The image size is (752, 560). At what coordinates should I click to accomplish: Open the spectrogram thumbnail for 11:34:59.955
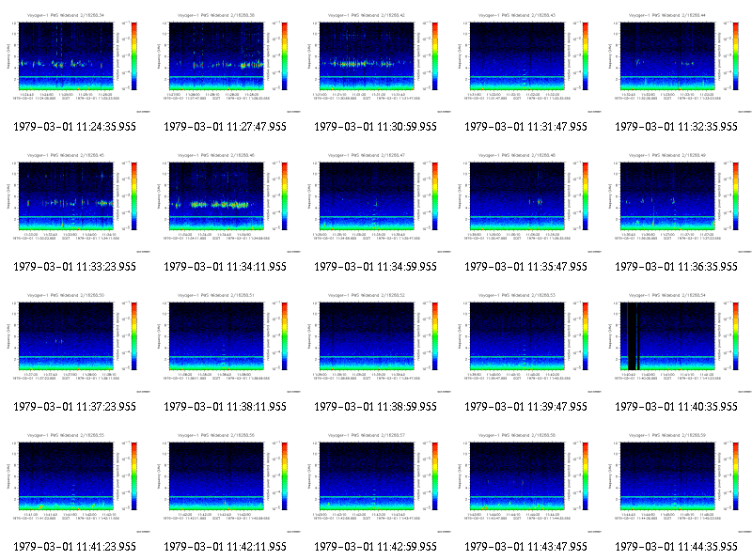(x=376, y=202)
